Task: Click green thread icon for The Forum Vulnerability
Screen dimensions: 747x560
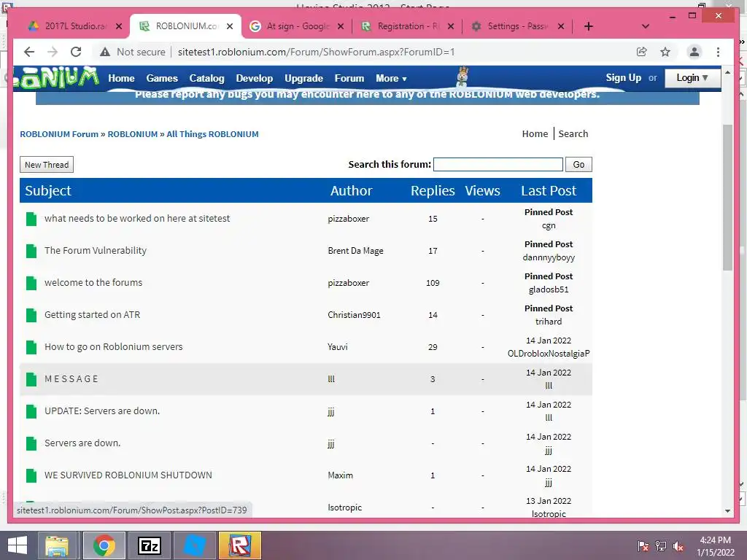Action: click(x=31, y=251)
